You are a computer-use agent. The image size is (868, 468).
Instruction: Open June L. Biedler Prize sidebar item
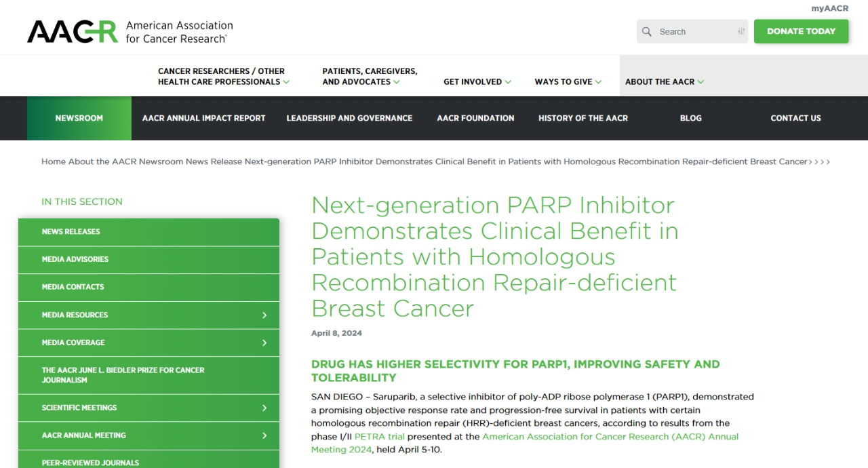149,376
